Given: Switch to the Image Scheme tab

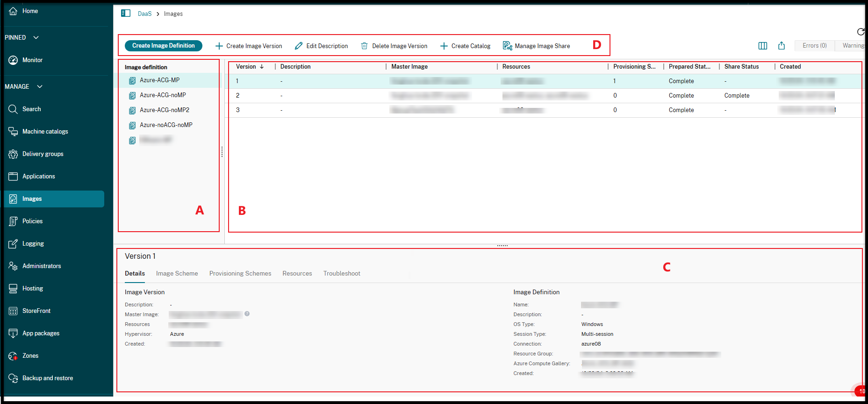Looking at the screenshot, I should [x=177, y=273].
